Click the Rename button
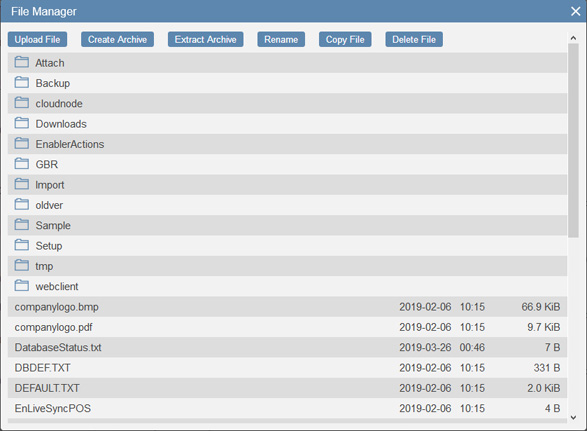This screenshot has width=587, height=431. point(281,39)
